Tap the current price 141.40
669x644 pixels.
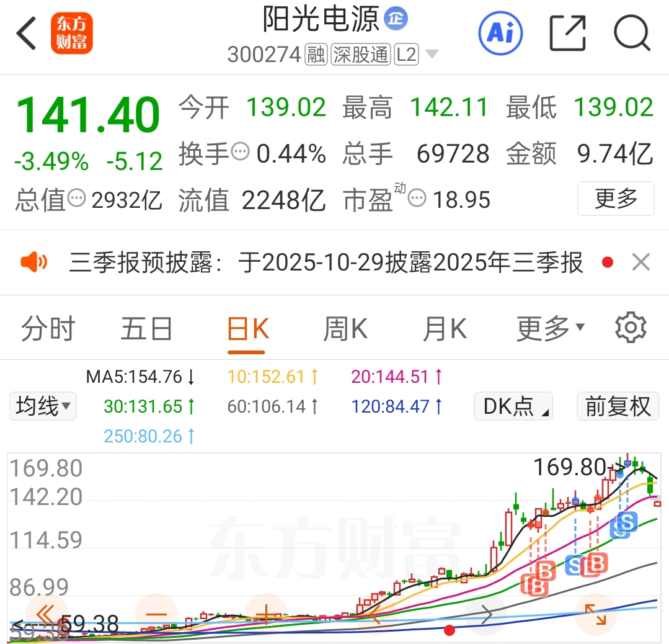tap(88, 114)
